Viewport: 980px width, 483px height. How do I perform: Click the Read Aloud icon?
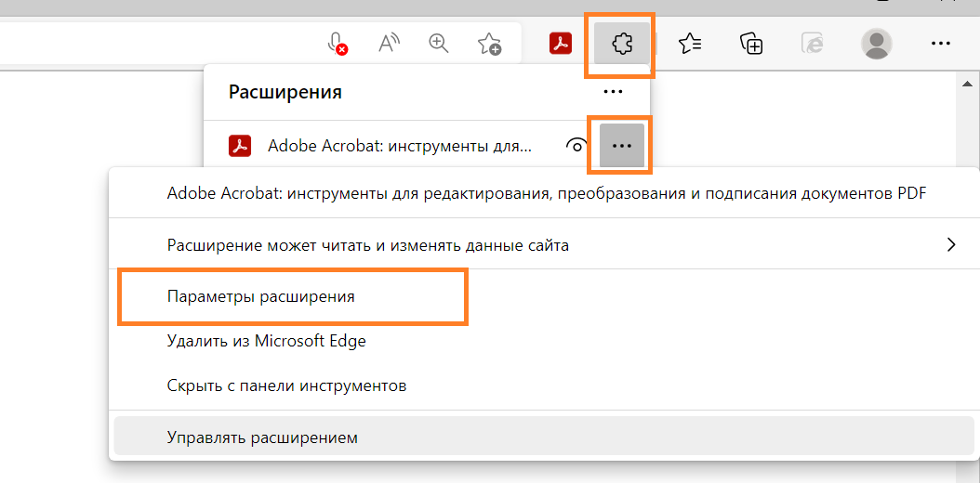click(389, 44)
